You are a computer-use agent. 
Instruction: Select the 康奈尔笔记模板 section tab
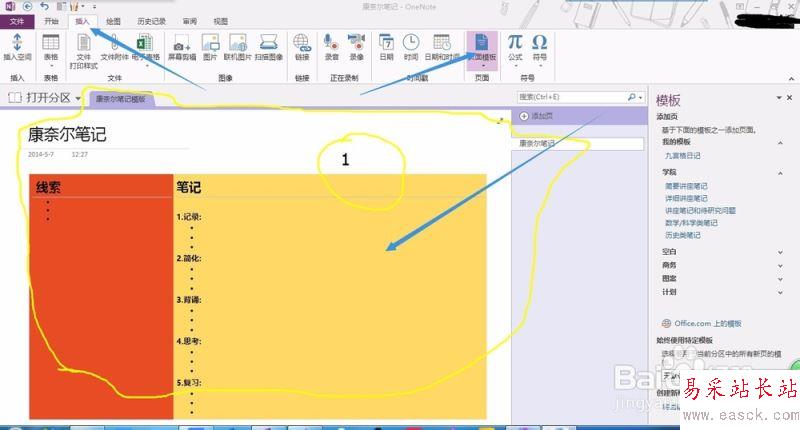click(121, 99)
